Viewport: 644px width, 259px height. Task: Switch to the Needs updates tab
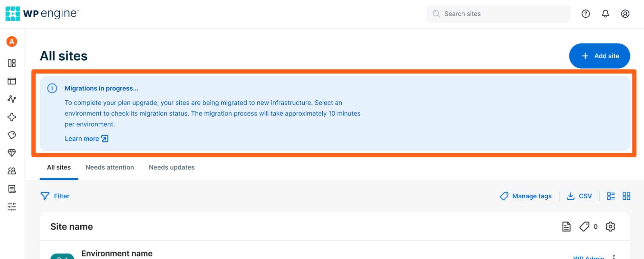(172, 167)
